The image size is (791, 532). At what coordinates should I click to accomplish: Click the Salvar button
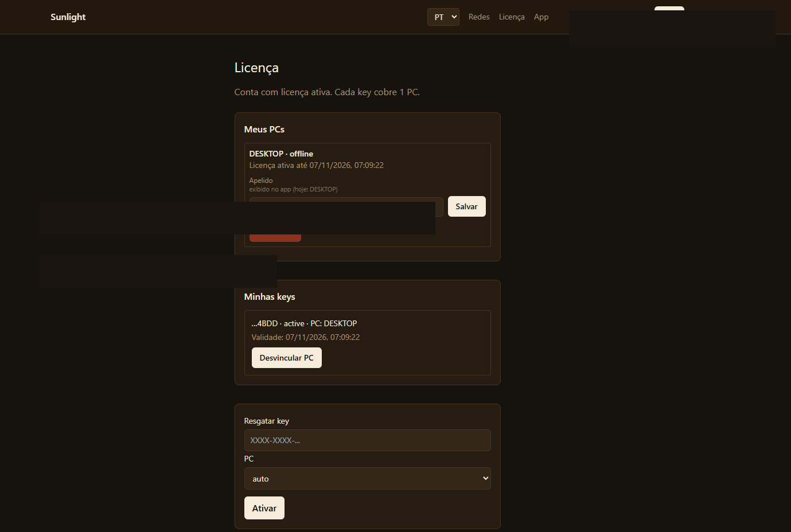click(466, 206)
